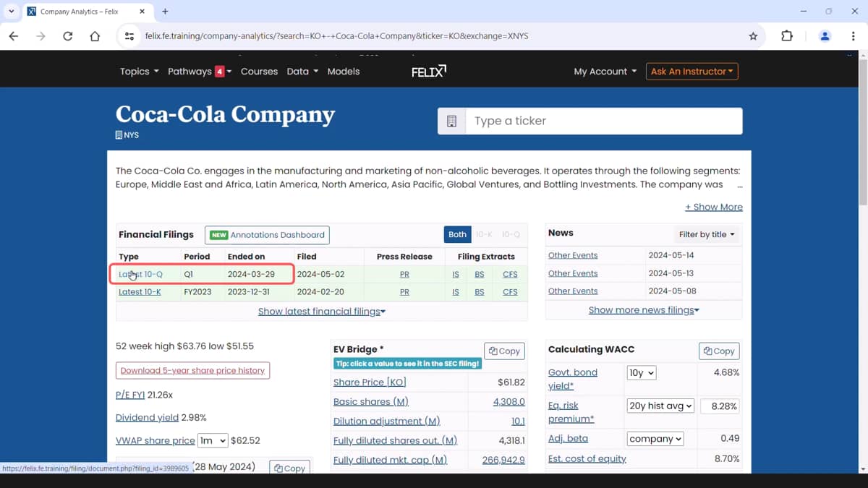Open browser extensions puzzle icon

tap(787, 36)
